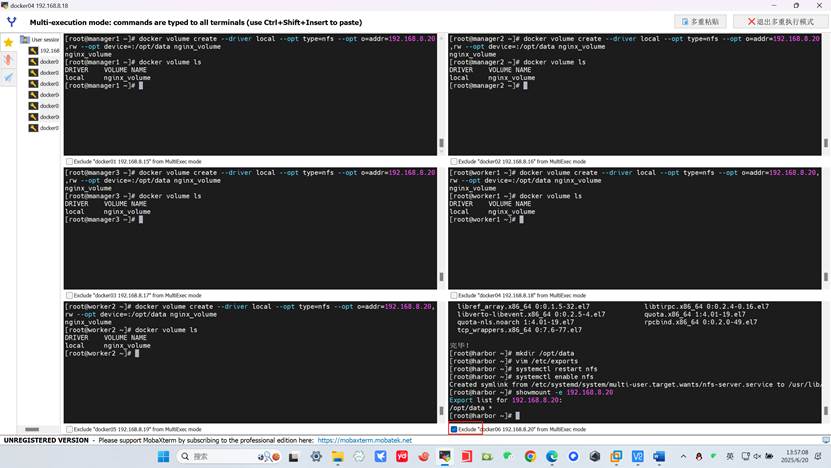Viewport: 831px width, 468px height.
Task: Switch to MobaXterm taskbar icon
Action: (445, 456)
